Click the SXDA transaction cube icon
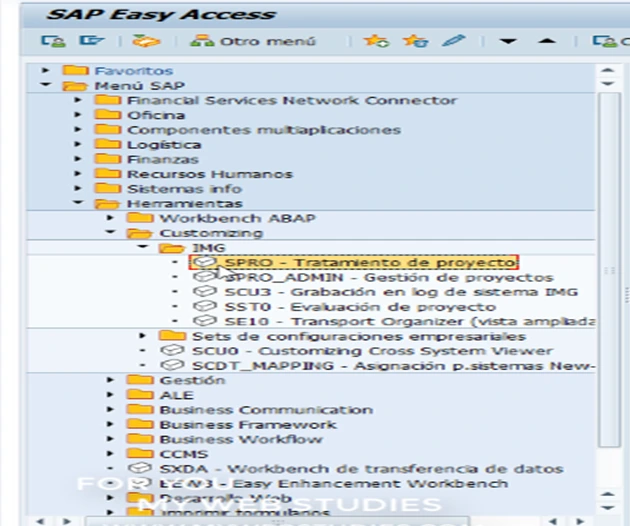Screen dimensions: 630x526 pyautogui.click(x=140, y=468)
